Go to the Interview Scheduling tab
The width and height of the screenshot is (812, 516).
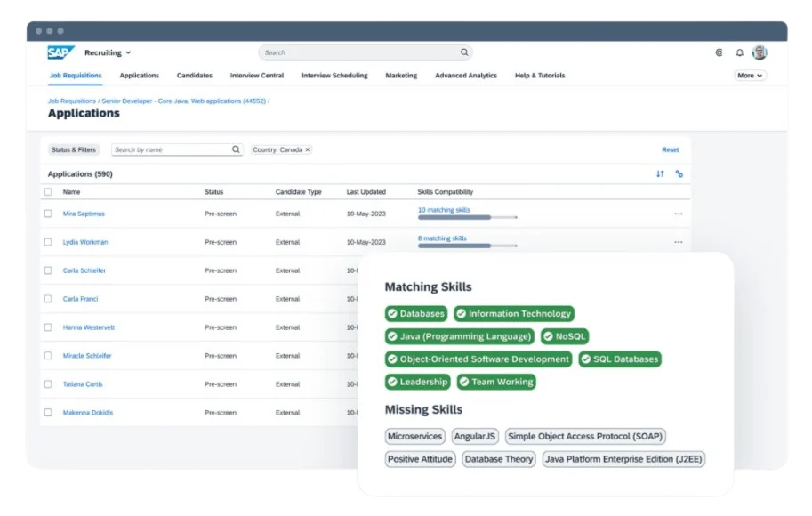334,76
